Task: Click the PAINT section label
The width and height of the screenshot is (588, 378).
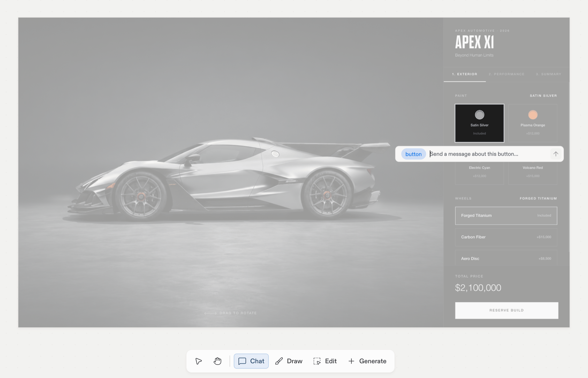Action: coord(461,96)
